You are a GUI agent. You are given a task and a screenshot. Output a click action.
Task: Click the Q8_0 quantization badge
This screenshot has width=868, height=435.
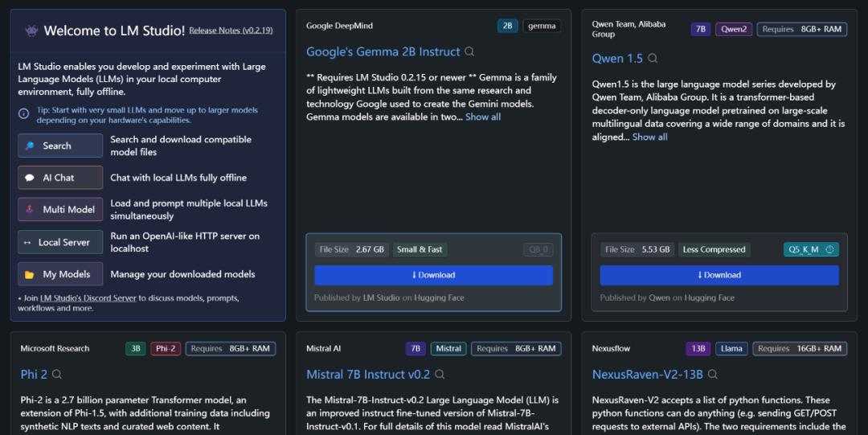[538, 249]
